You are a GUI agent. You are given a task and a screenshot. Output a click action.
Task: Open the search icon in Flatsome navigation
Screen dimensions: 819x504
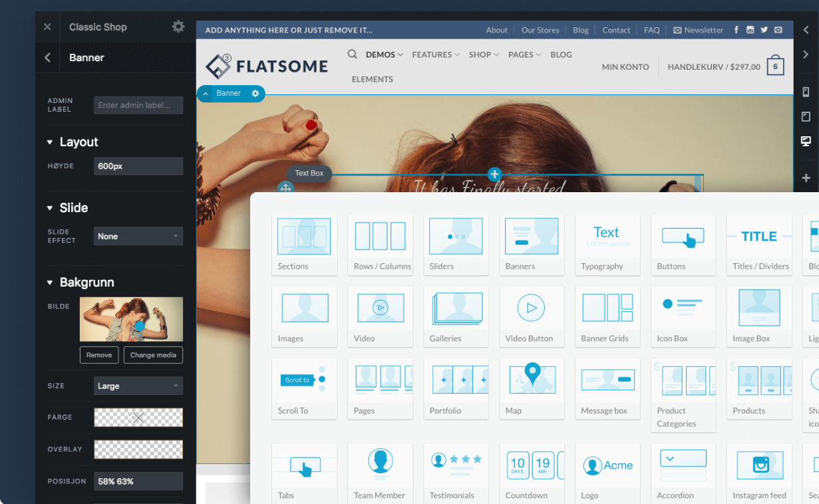[351, 55]
